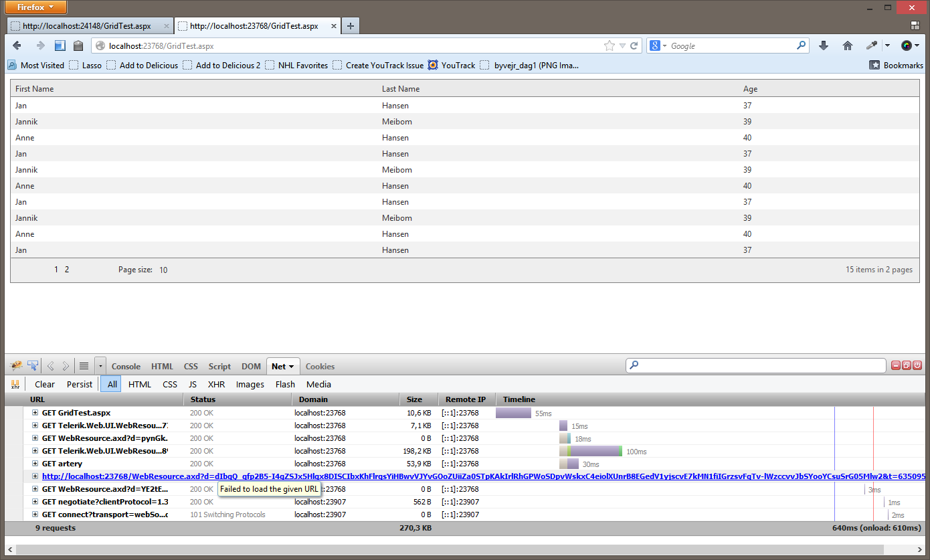Open a new tab with plus button

[351, 26]
